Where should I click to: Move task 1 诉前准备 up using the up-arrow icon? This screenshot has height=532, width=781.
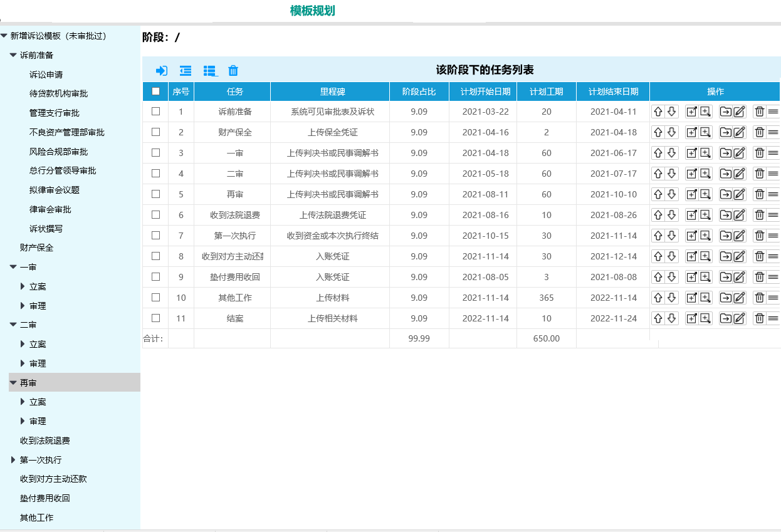tap(659, 112)
